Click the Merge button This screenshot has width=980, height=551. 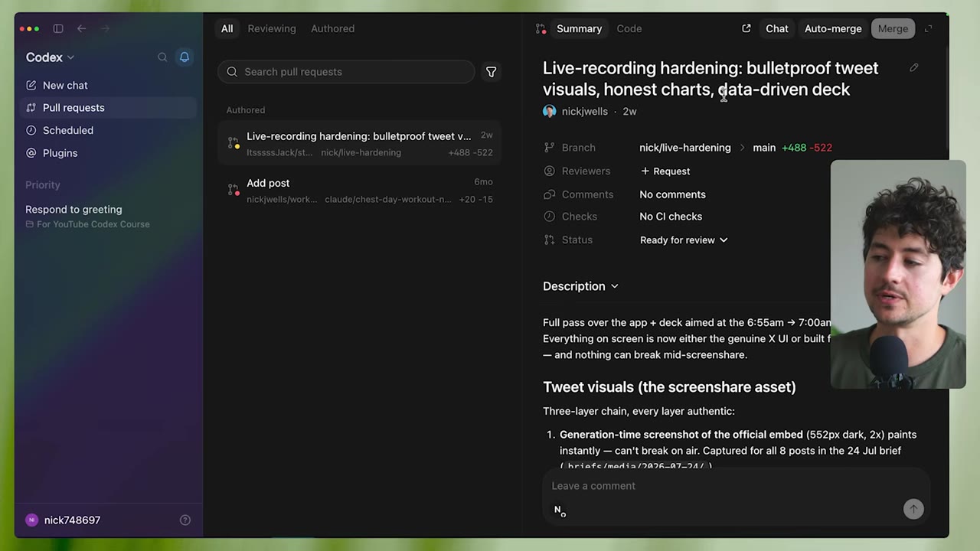(893, 29)
